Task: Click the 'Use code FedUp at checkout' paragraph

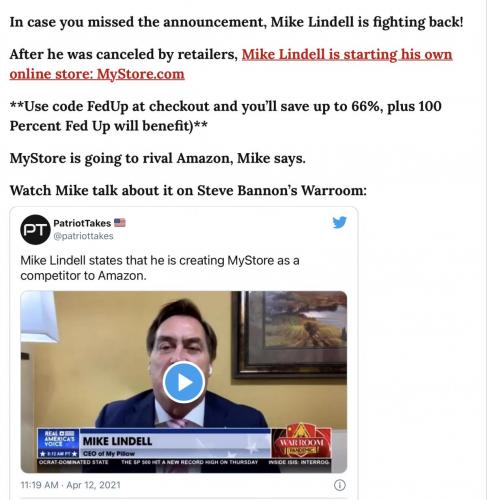Action: (x=226, y=116)
